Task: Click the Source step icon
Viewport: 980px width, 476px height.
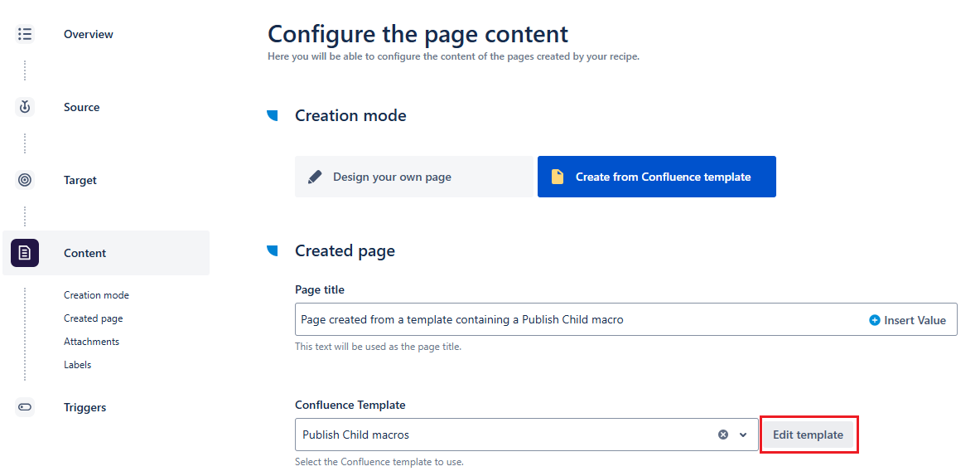Action: click(x=25, y=107)
